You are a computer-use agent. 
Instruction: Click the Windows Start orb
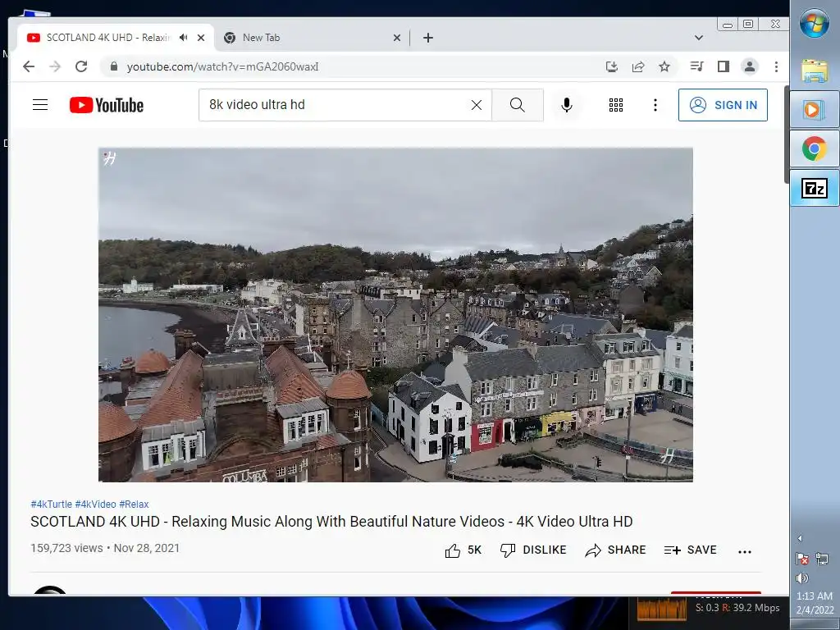point(815,22)
